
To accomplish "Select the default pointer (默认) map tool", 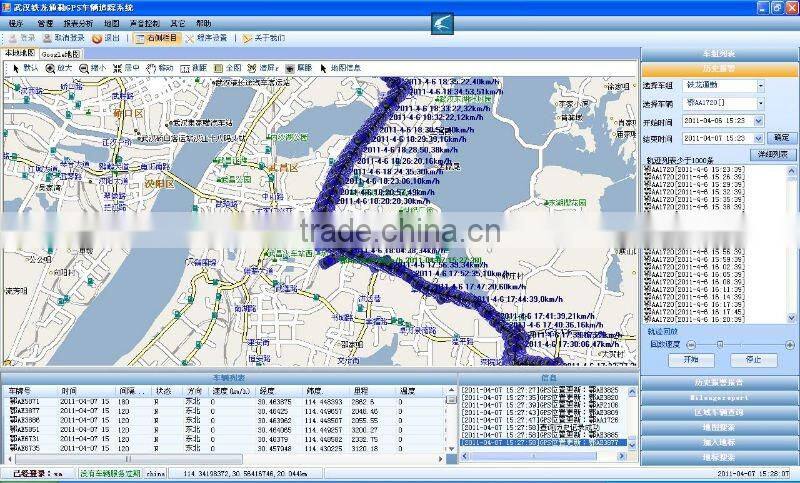I will click(25, 68).
